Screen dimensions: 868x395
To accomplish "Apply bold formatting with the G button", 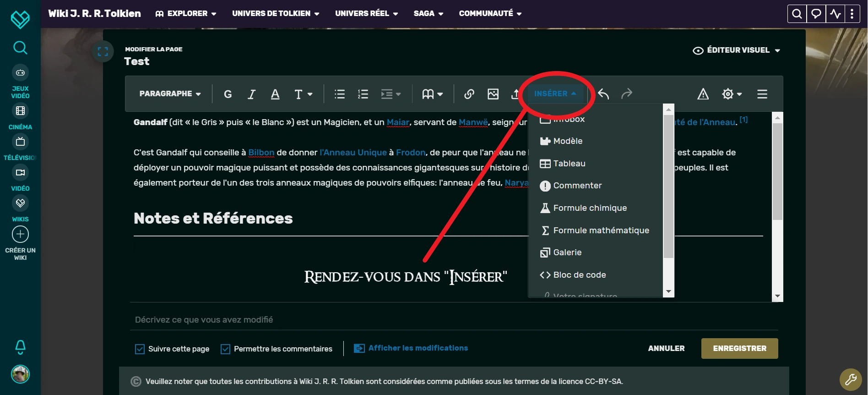I will pyautogui.click(x=228, y=94).
